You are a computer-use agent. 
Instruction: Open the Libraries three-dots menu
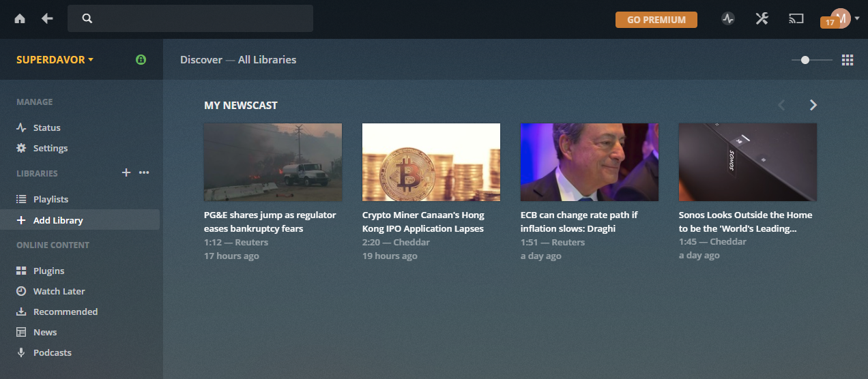[144, 172]
